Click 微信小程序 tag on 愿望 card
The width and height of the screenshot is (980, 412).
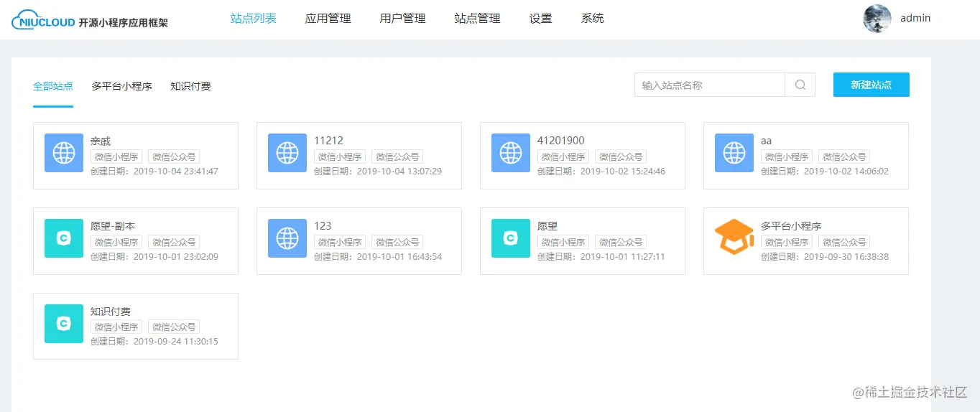(563, 242)
